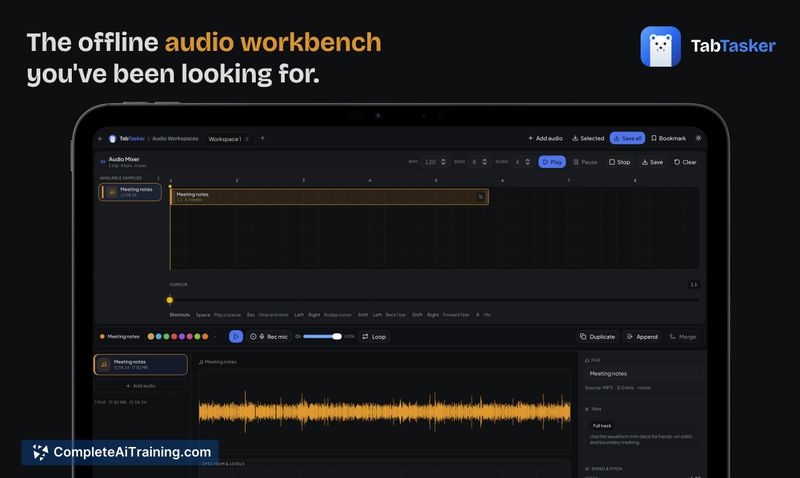800x478 pixels.
Task: Add a new workspace tab with plus
Action: click(263, 138)
